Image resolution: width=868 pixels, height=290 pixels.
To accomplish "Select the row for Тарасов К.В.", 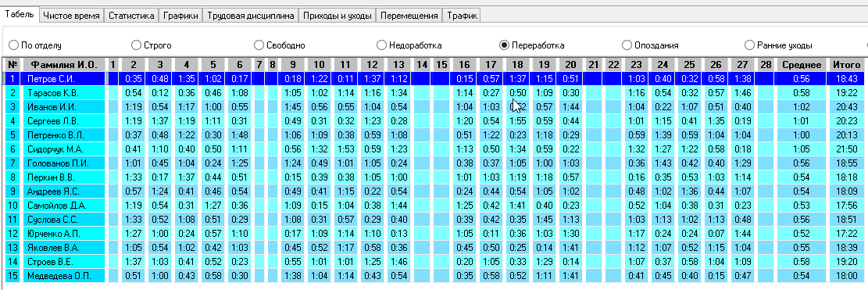I will pyautogui.click(x=432, y=93).
